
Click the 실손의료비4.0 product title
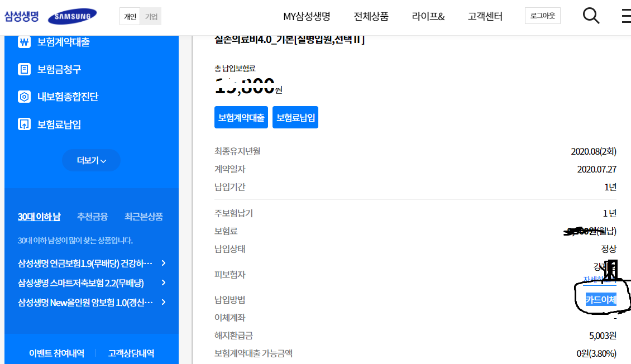pos(289,40)
